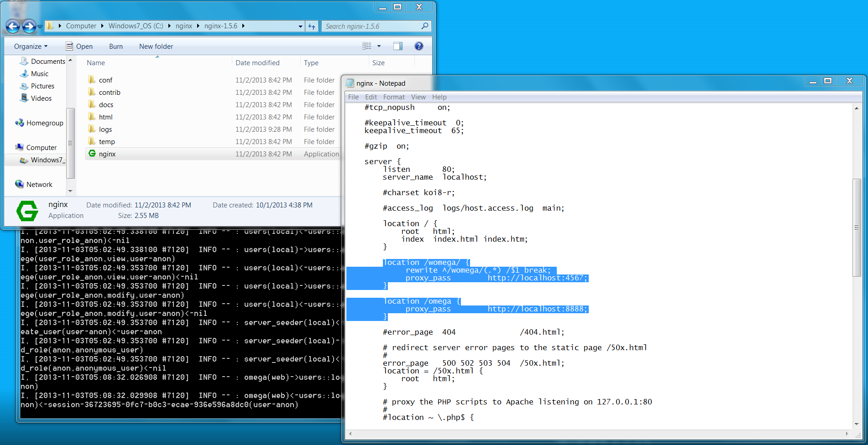Click the magnifier icon in search box
This screenshot has height=445, width=868.
pos(425,26)
